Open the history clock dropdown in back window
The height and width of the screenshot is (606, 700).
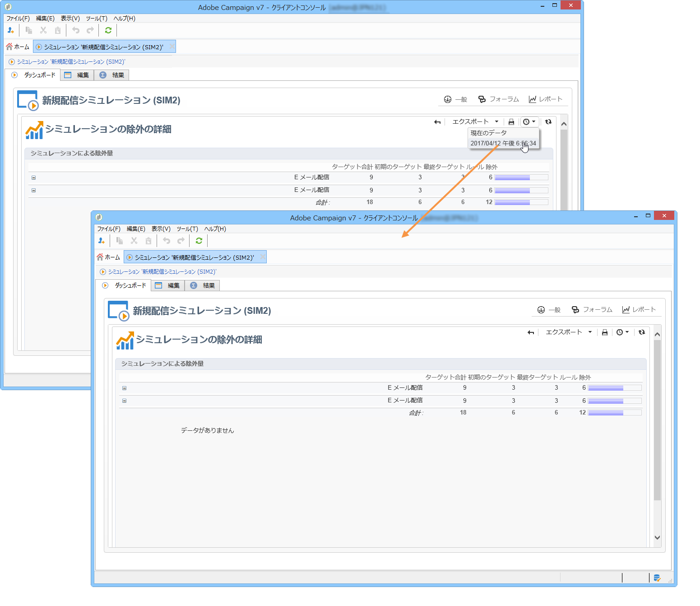point(529,122)
